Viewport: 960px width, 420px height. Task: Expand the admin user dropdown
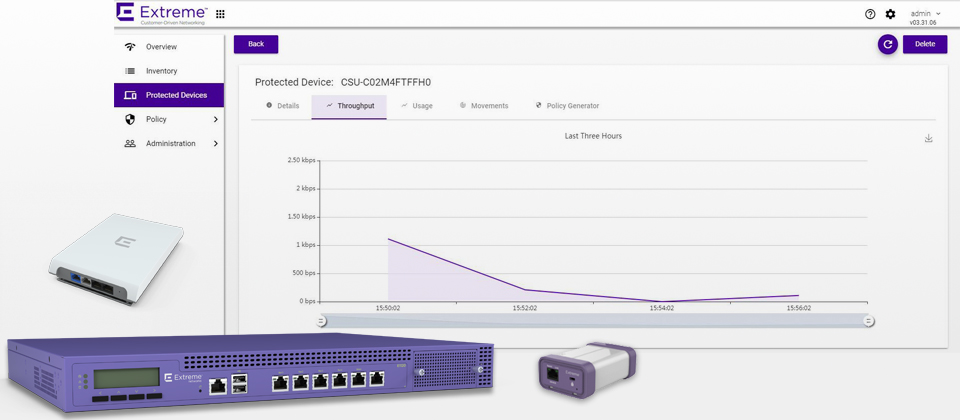tap(925, 13)
